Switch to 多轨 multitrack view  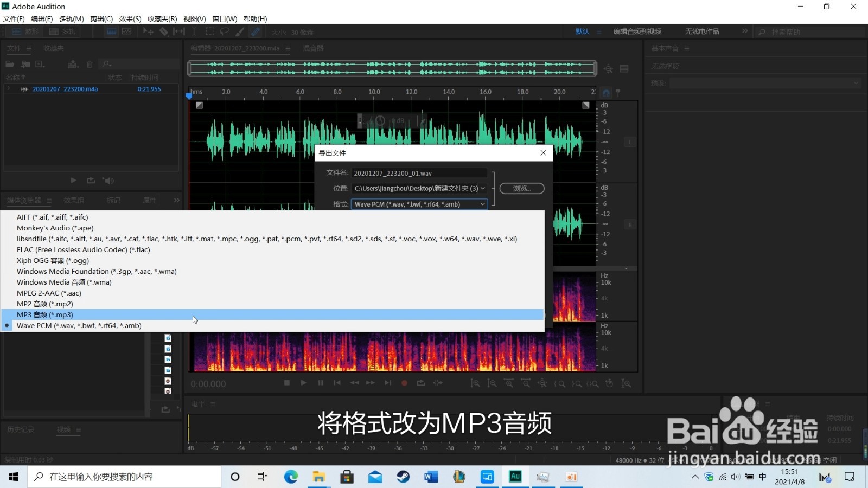click(x=62, y=32)
